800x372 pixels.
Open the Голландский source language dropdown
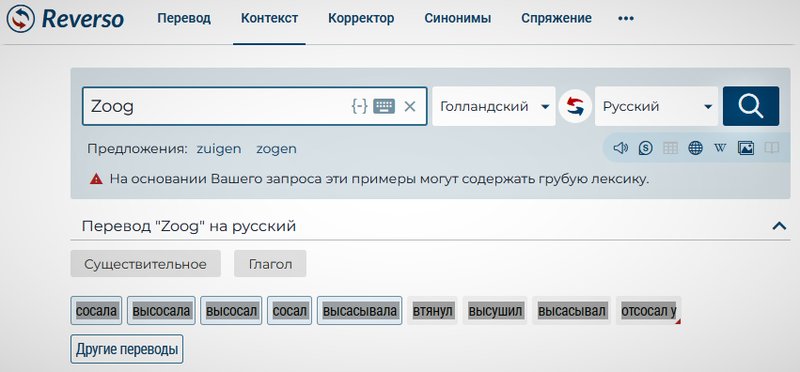click(x=493, y=106)
